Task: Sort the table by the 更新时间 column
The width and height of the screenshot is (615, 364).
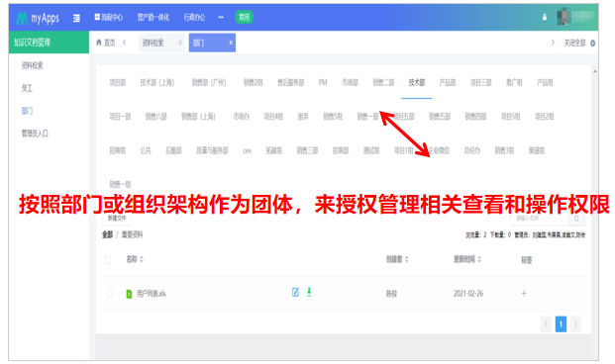Action: 467,259
